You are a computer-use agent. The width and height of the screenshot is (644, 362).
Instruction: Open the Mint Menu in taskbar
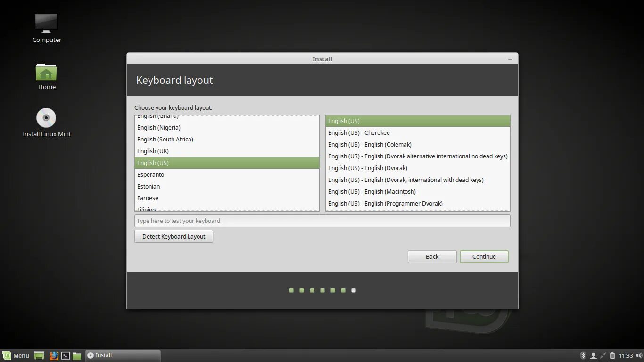[16, 355]
